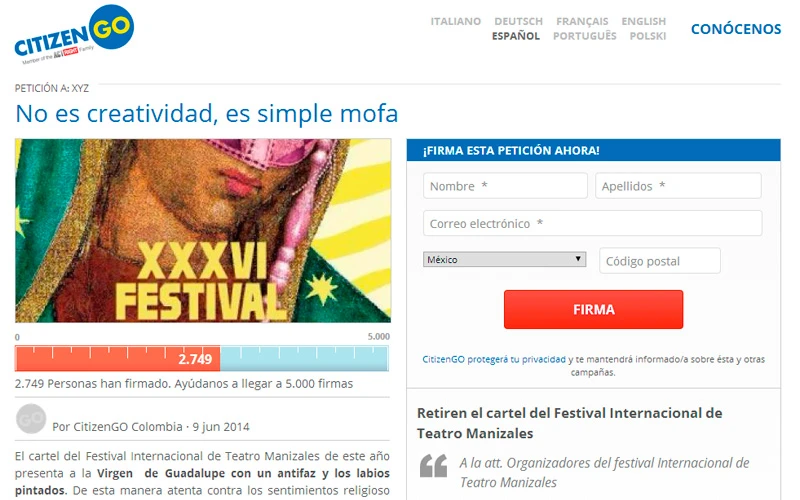
Task: Click the XXXVI Festival poster image
Action: (203, 231)
